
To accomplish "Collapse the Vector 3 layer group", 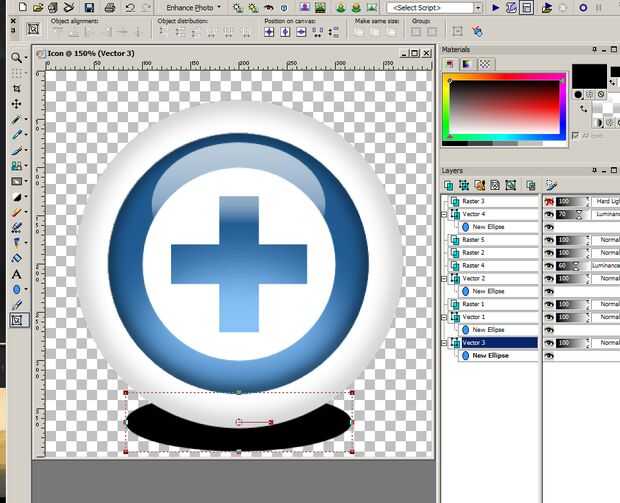I will point(444,343).
